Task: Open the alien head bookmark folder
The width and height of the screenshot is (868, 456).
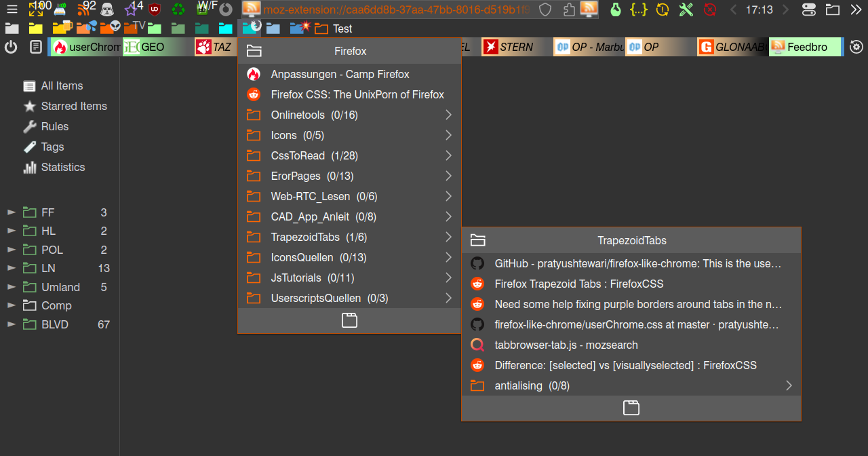Action: tap(110, 27)
